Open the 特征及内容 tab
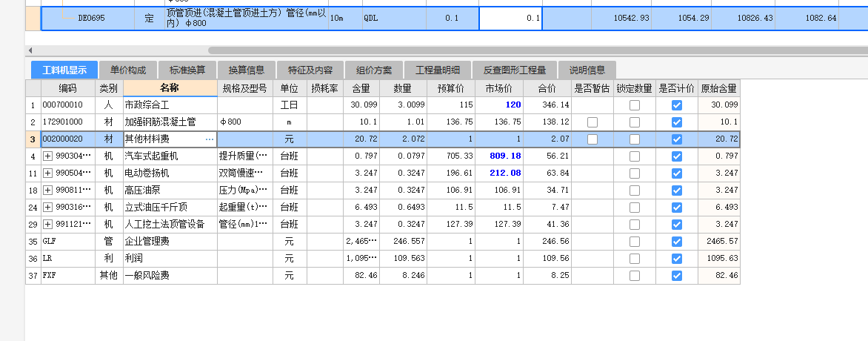This screenshot has height=341, width=868. pos(310,70)
